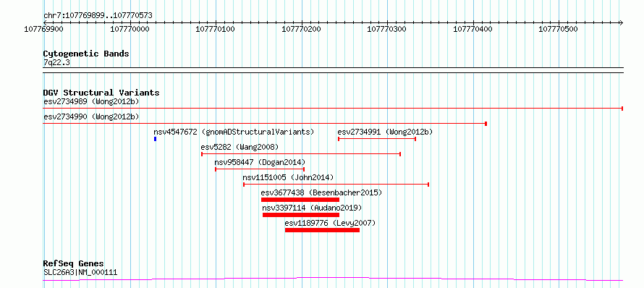
Task: Open variant esv2734990 (Wong2012b) label
Action: pos(91,117)
